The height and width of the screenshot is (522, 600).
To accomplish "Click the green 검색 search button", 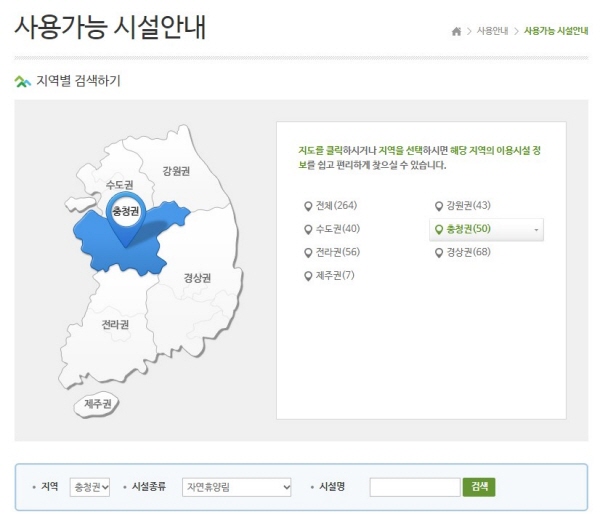I will point(479,487).
